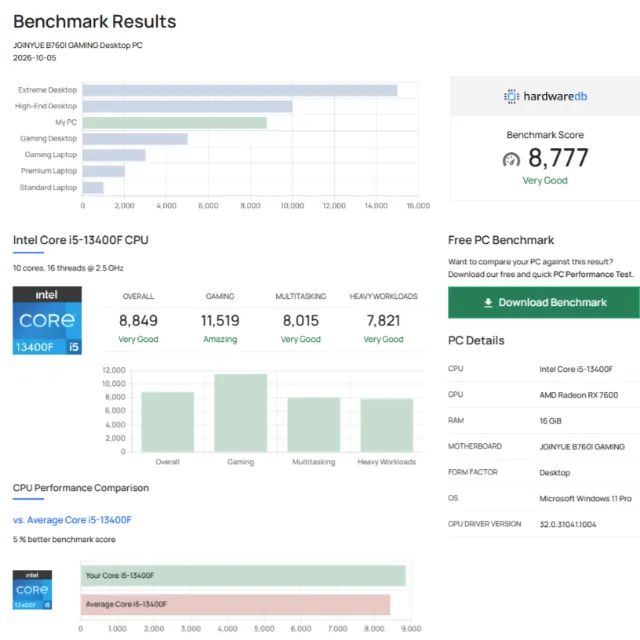Click the AMD Radeon RX 7600 GPU value
This screenshot has height=640, width=640.
tap(579, 395)
